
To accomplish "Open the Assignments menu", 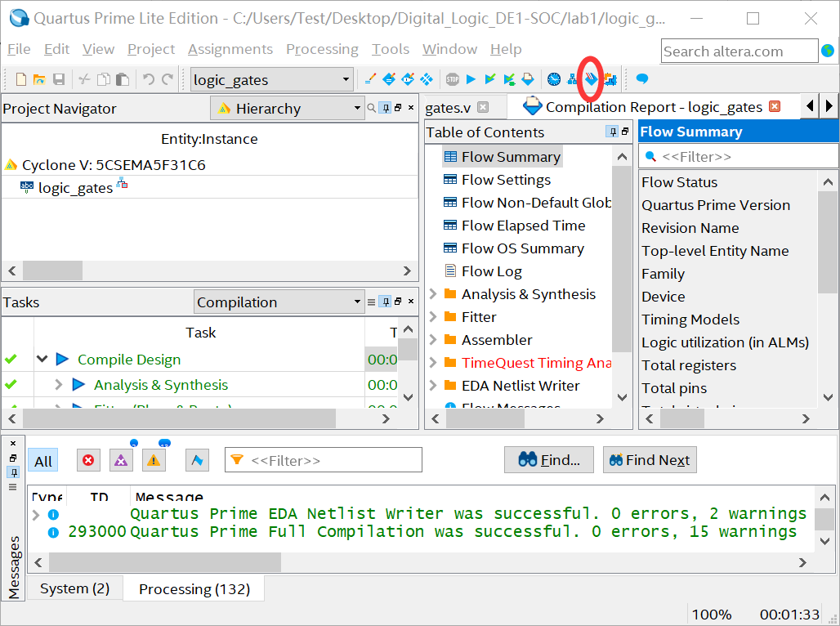I will pos(230,49).
